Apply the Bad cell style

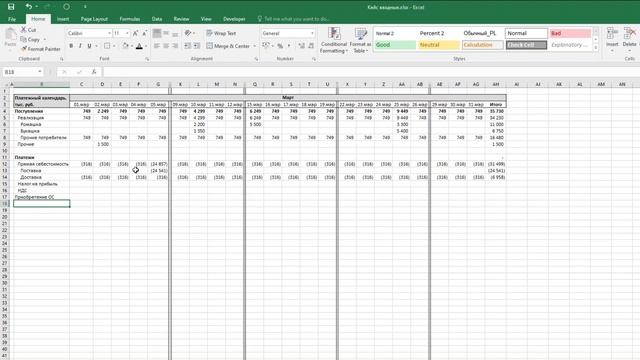pos(570,33)
